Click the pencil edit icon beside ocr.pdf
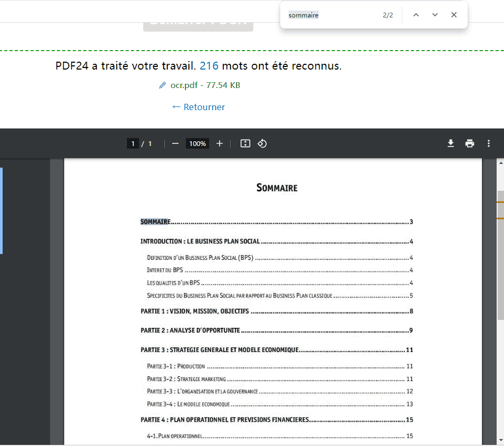The image size is (504, 448). [x=163, y=85]
